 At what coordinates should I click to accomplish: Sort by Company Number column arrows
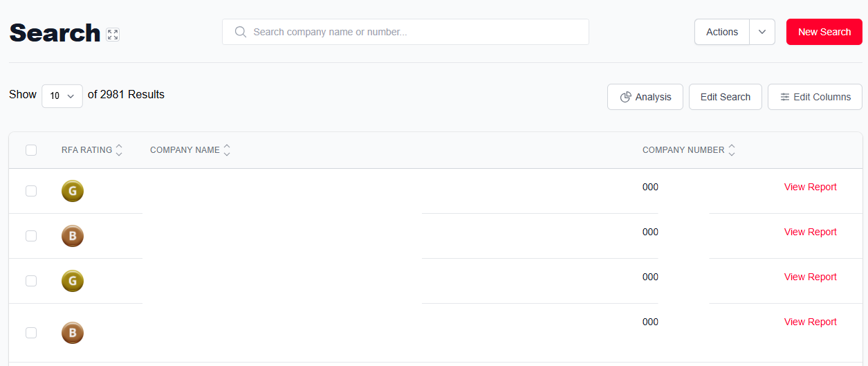[x=732, y=150]
